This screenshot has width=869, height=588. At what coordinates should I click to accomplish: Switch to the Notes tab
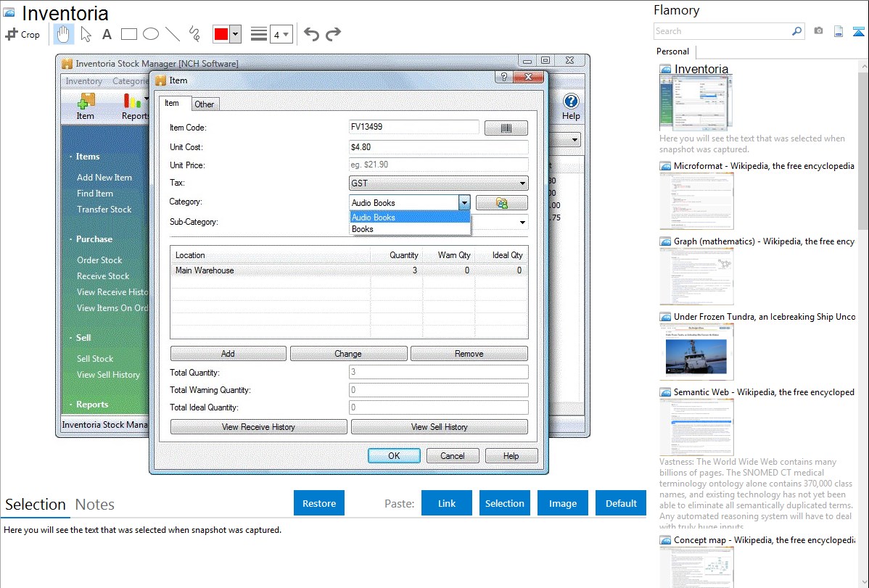click(95, 505)
